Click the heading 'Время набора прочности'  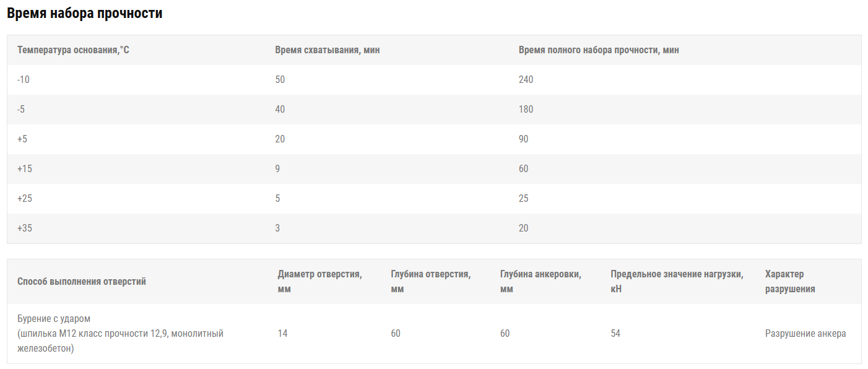tap(85, 14)
